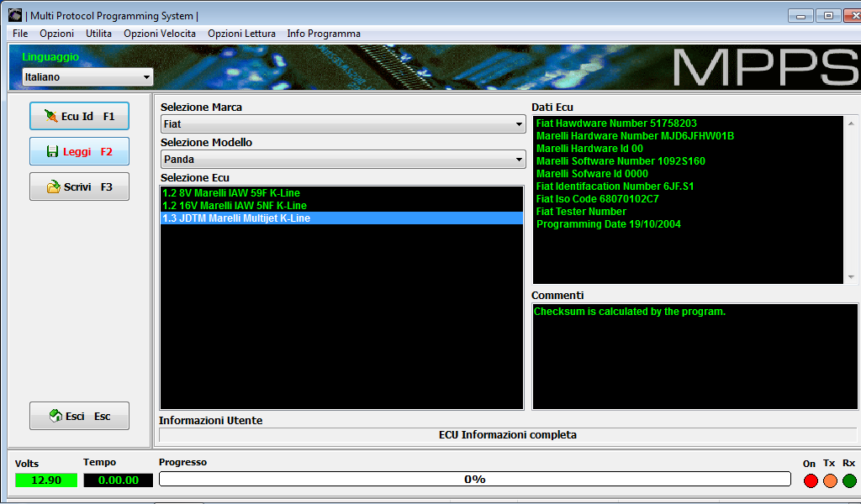Click the green Rx indicator light
Image resolution: width=861 pixels, height=504 pixels.
[x=849, y=481]
